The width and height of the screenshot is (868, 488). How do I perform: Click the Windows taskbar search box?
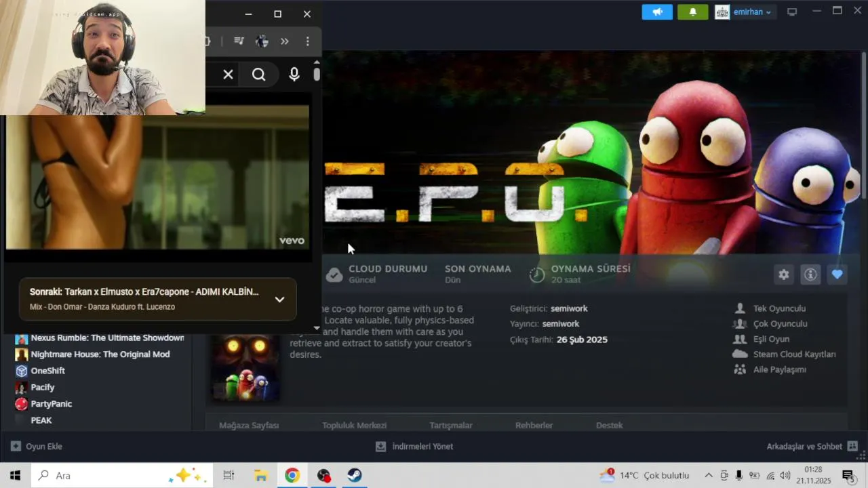(x=122, y=475)
